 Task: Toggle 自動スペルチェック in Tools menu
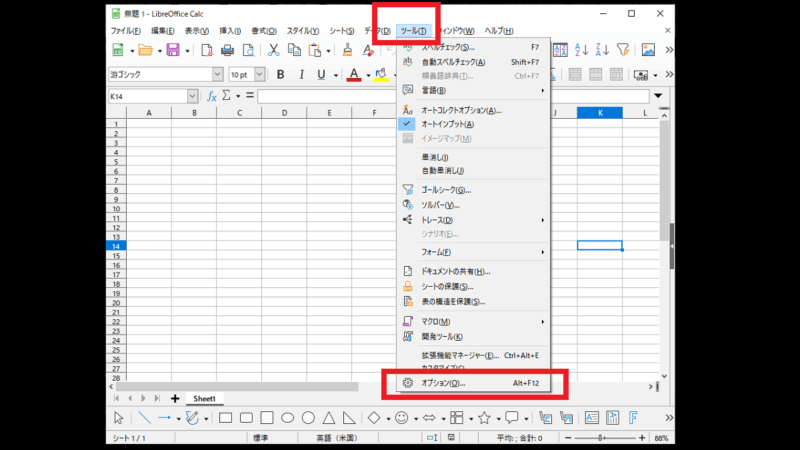click(x=473, y=62)
